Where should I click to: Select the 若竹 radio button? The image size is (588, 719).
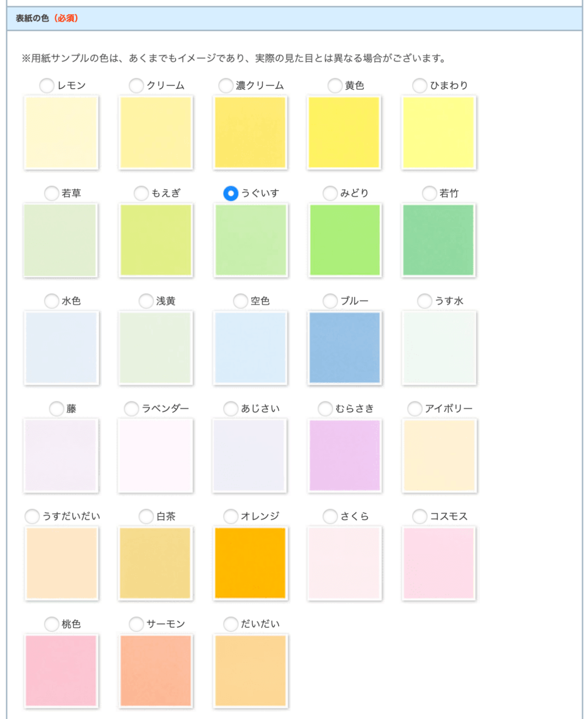coord(429,193)
